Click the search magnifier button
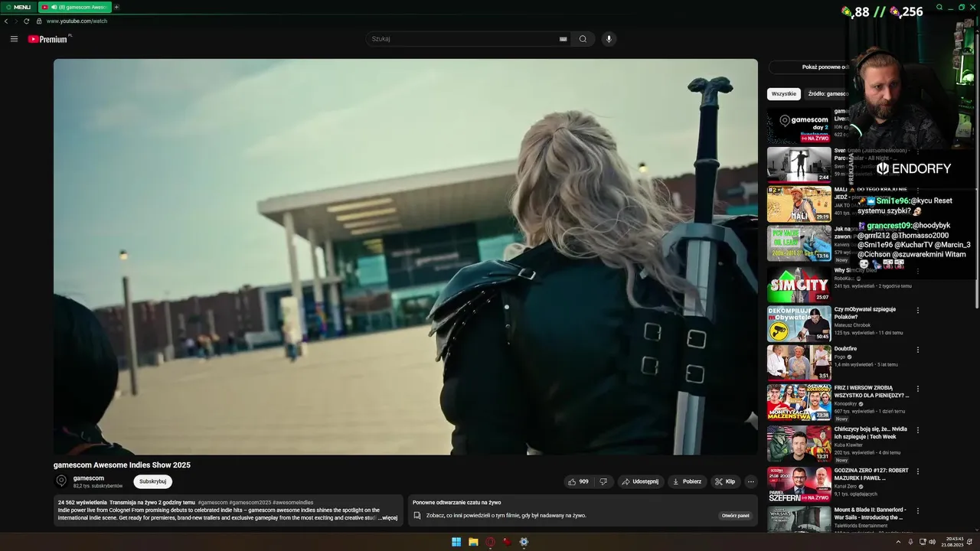 tap(583, 39)
